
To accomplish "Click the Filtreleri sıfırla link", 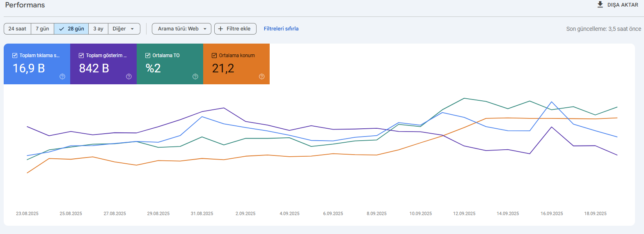I will click(281, 29).
